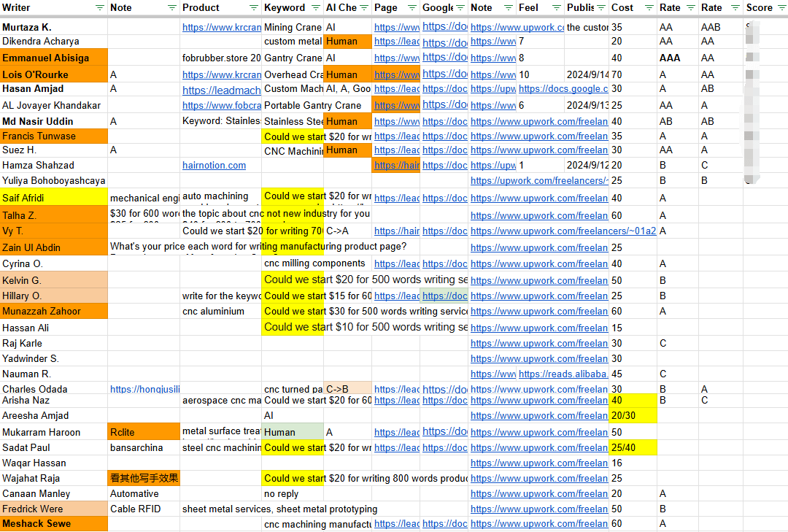This screenshot has width=788, height=532.
Task: Select the C->A cell in Vy T. row
Action: pyautogui.click(x=348, y=231)
